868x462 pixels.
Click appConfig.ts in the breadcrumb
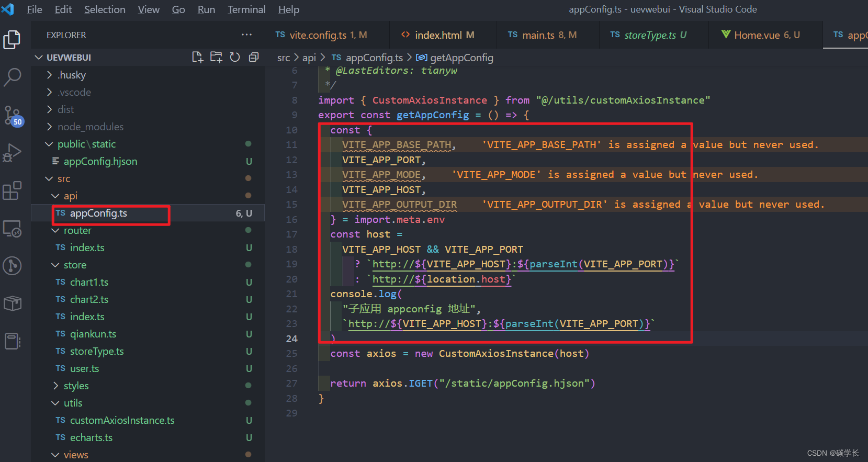(x=374, y=58)
